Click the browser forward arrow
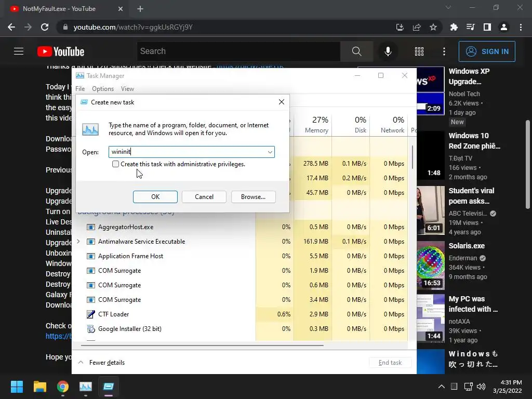The image size is (532, 399). point(28,27)
